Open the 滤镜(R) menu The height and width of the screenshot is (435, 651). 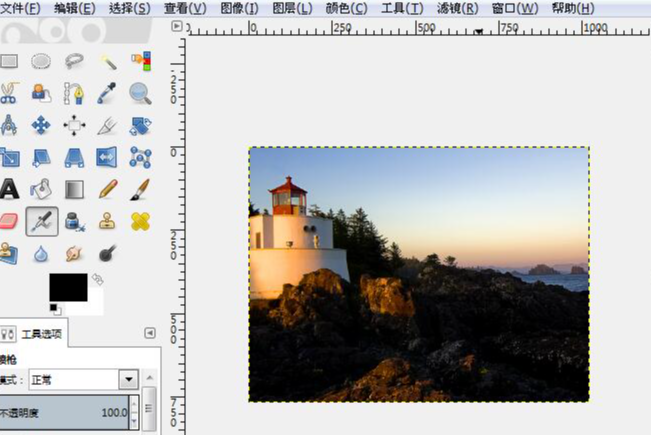[x=456, y=8]
